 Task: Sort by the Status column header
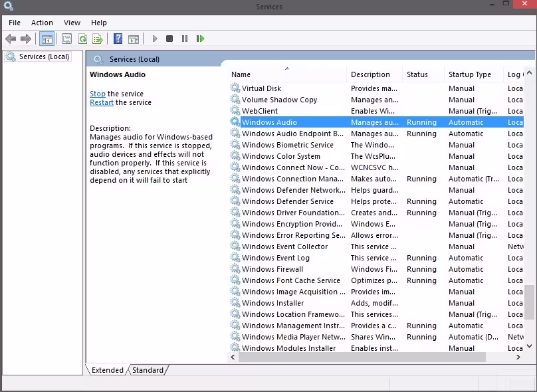tap(423, 74)
